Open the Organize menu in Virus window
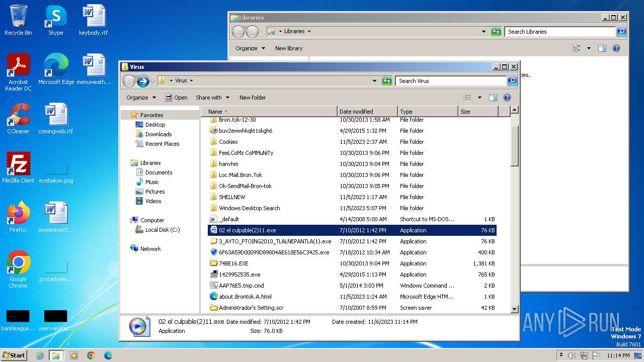The width and height of the screenshot is (644, 362). coord(141,98)
